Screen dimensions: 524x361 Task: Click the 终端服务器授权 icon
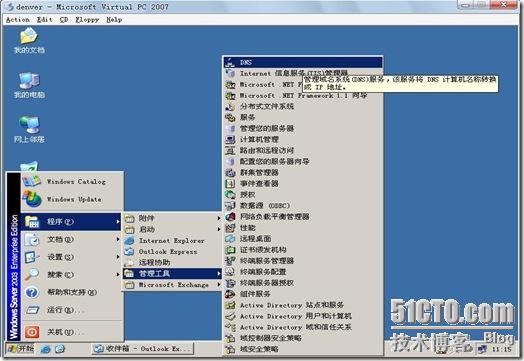point(230,283)
